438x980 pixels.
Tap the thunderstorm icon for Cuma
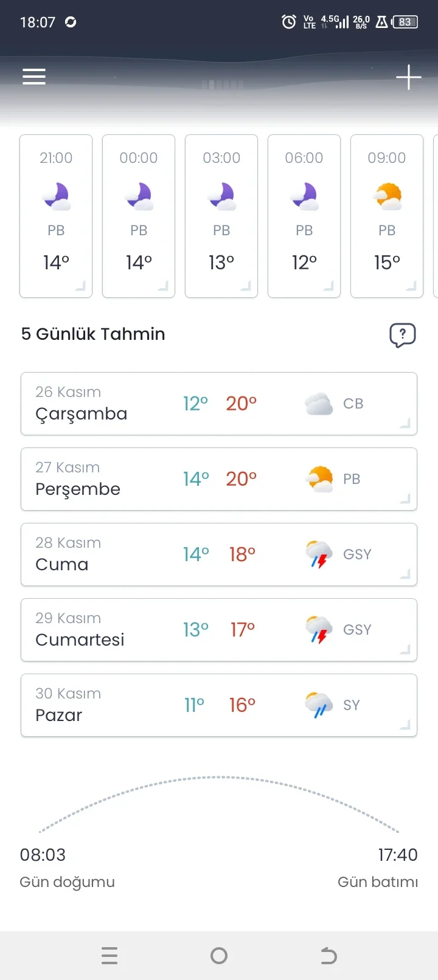pos(319,554)
